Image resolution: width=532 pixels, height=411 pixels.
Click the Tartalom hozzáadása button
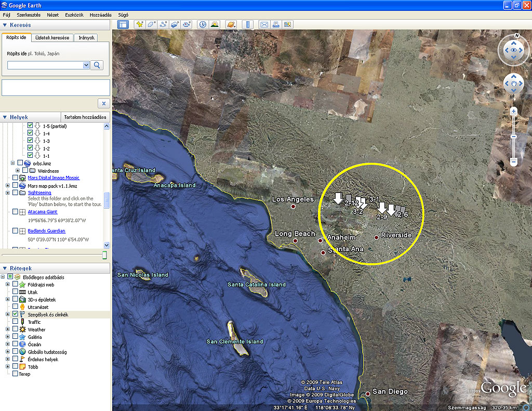[85, 117]
